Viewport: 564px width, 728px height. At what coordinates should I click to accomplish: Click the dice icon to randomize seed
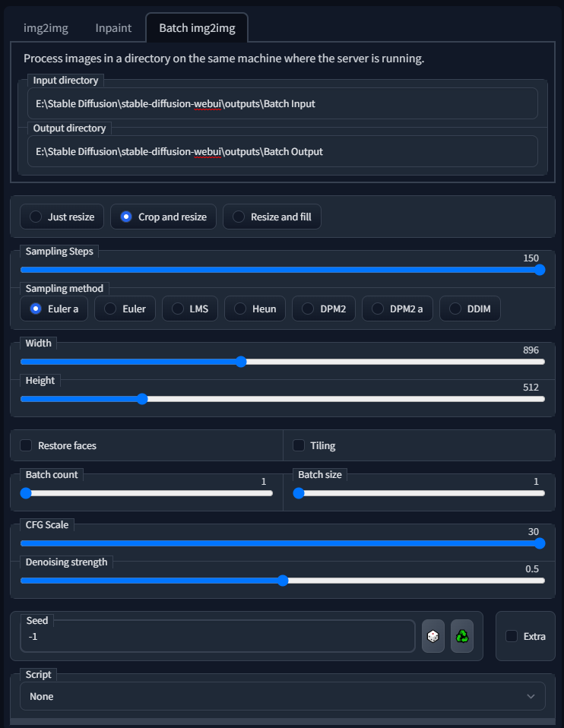pyautogui.click(x=433, y=636)
